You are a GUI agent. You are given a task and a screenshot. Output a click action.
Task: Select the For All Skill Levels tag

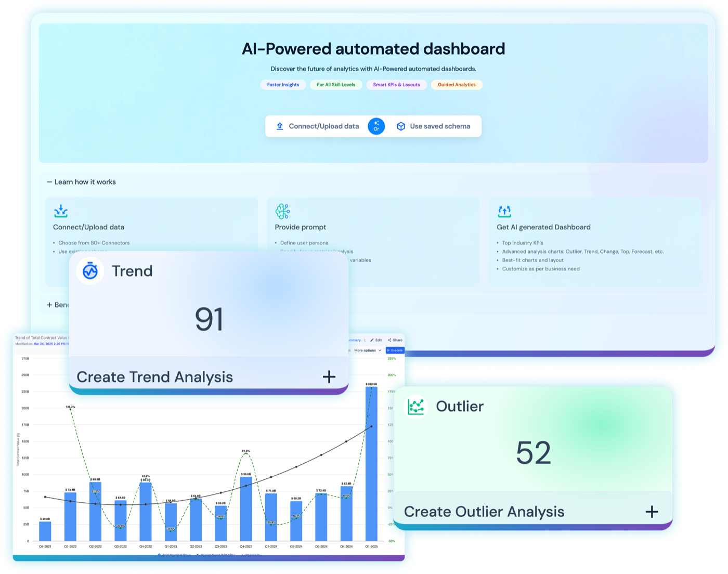[x=336, y=85]
